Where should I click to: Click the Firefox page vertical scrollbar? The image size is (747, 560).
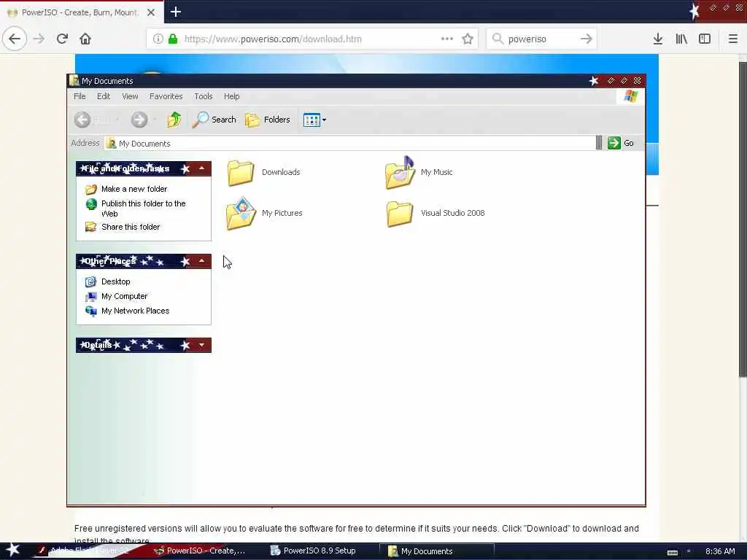pos(743,219)
